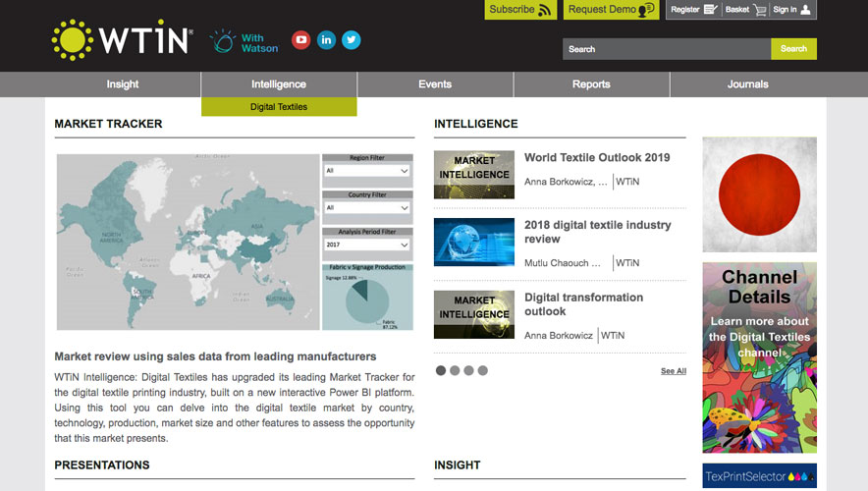Open Digital transformation outlook article

tap(583, 304)
